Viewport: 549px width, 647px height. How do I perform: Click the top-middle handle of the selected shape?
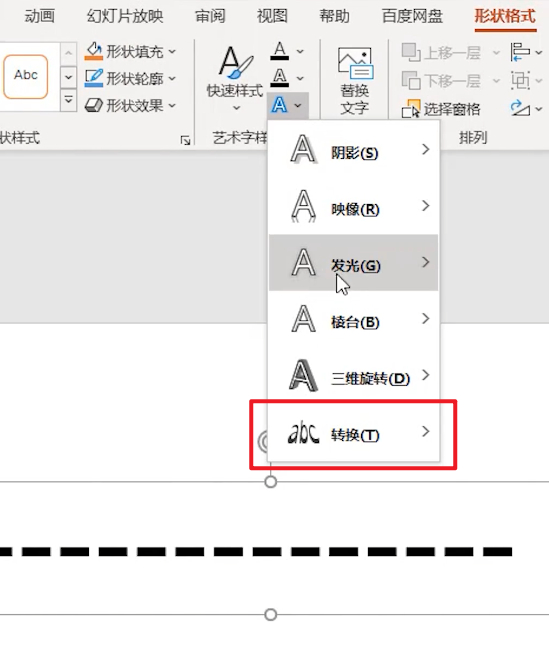270,482
